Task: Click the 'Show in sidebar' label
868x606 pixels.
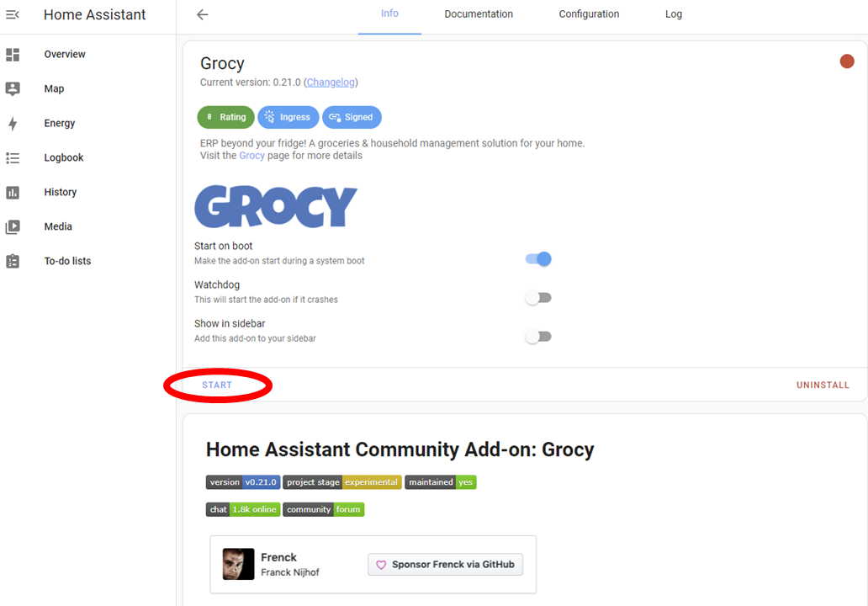Action: pos(230,323)
